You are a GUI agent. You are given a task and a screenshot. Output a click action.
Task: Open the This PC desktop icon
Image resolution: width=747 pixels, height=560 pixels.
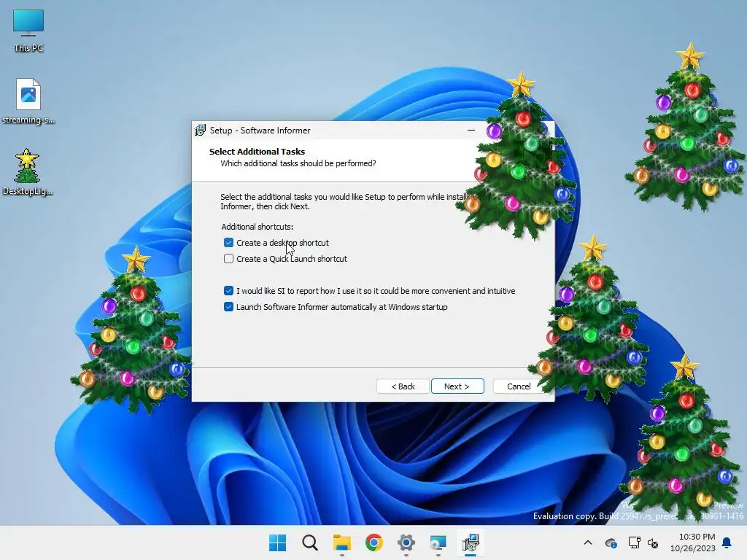pyautogui.click(x=28, y=31)
